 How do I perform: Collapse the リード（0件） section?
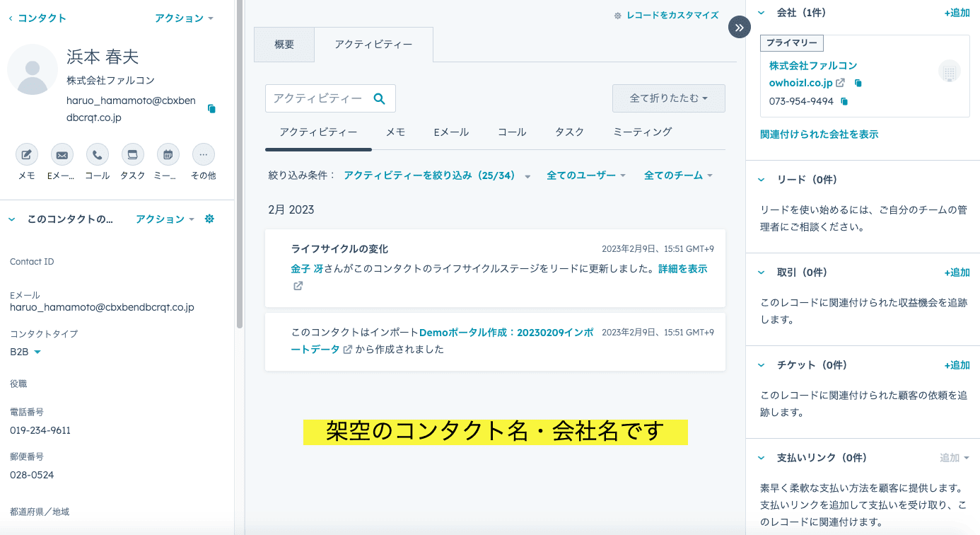click(x=761, y=180)
